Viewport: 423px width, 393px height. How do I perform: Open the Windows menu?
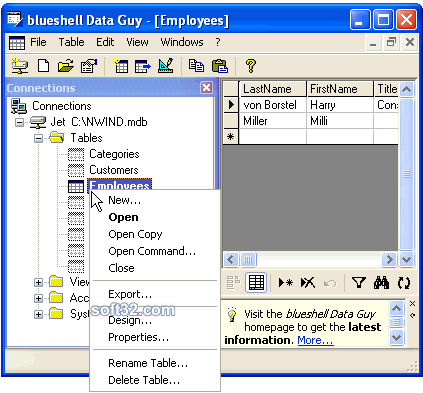tap(182, 42)
